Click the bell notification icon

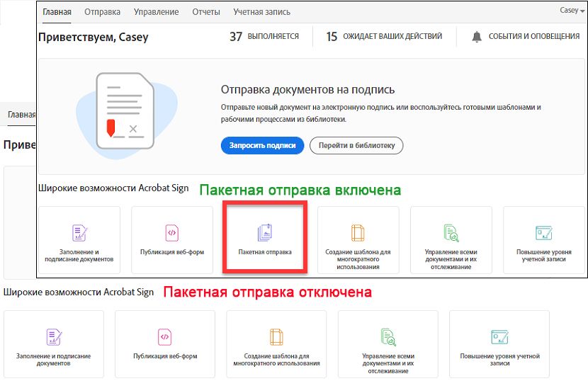pyautogui.click(x=477, y=37)
